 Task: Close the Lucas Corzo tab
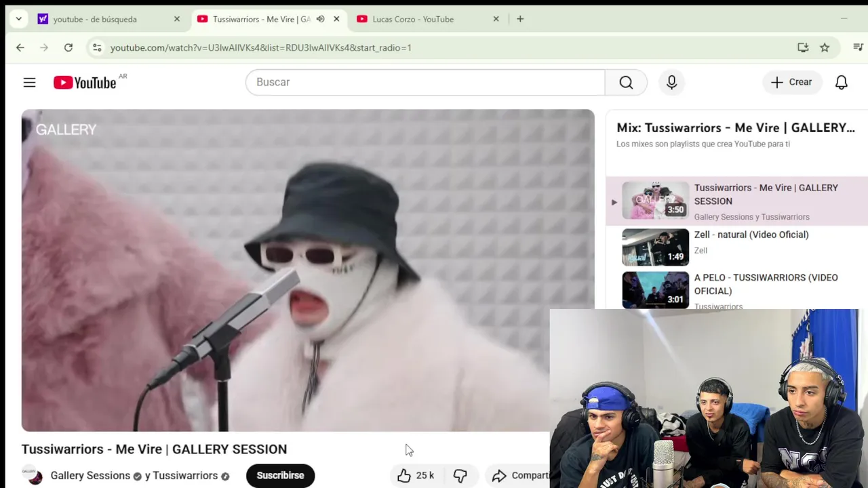coord(496,19)
